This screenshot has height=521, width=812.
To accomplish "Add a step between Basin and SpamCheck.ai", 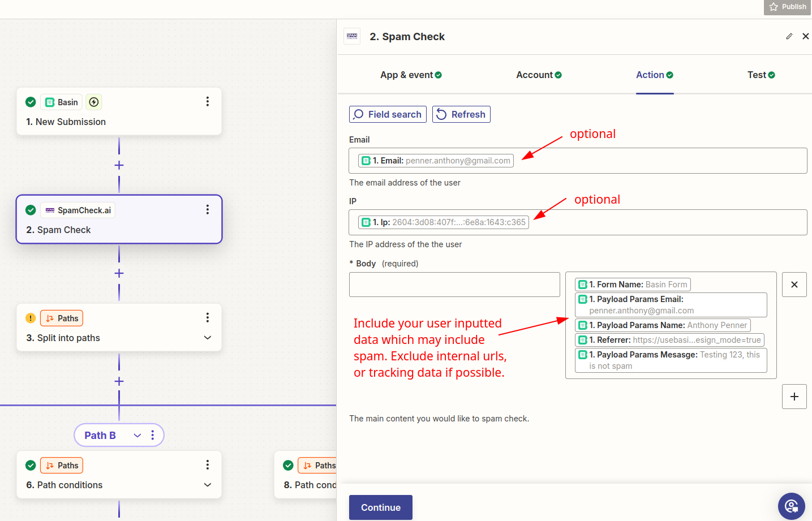I will click(119, 165).
